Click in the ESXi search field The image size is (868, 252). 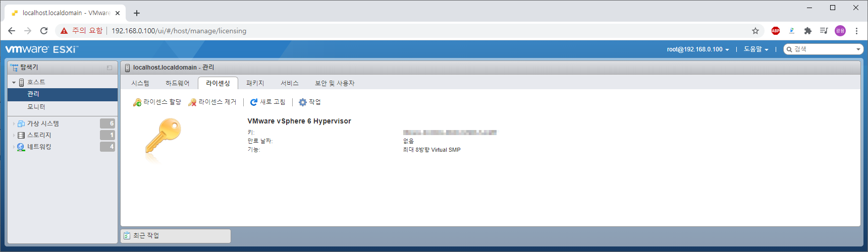point(824,49)
